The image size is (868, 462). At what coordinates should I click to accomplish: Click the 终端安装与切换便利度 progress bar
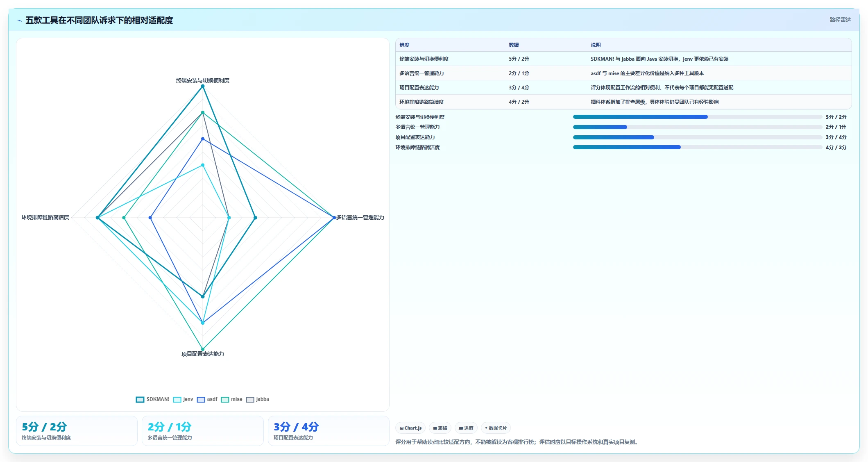(x=698, y=117)
